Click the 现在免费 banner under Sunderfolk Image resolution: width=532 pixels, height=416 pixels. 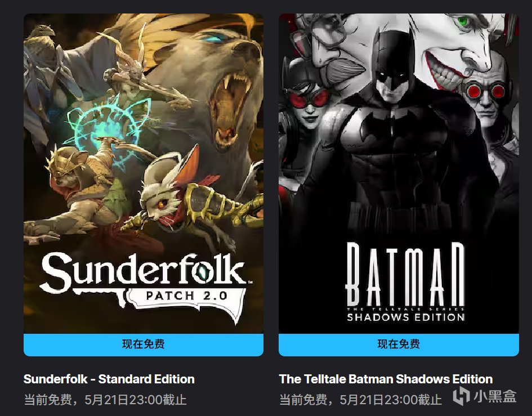pos(144,345)
